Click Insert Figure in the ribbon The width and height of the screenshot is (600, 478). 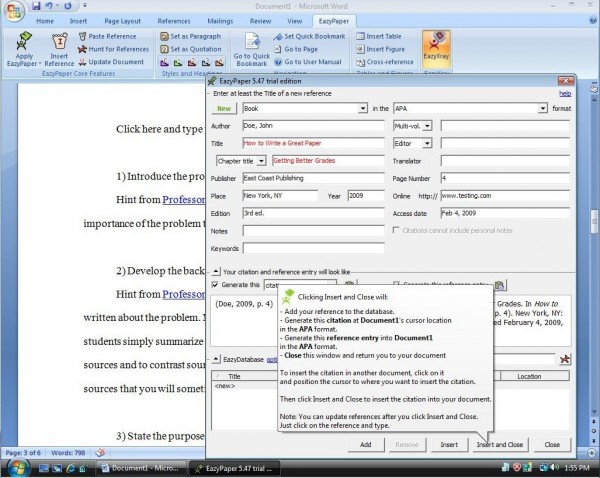(380, 49)
